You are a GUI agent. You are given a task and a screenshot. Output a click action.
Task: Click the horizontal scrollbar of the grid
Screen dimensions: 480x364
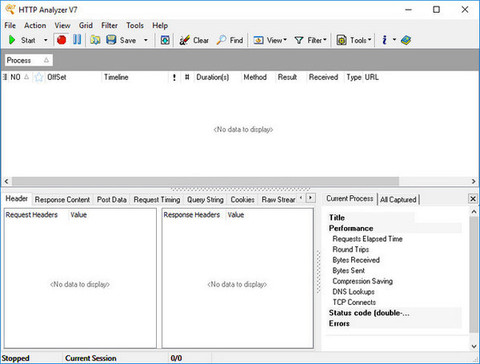[205, 181]
